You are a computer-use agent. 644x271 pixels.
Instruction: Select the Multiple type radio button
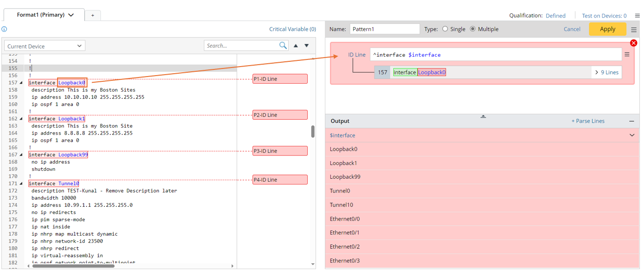[x=472, y=29]
